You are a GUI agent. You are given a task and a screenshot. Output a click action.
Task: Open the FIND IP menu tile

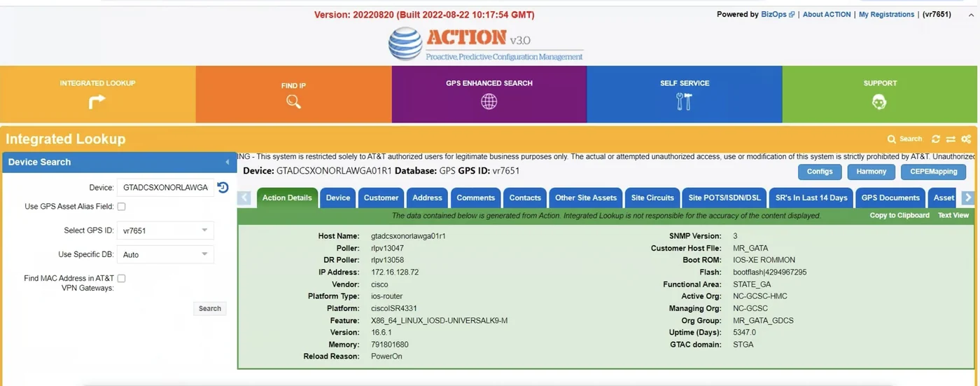pos(293,95)
